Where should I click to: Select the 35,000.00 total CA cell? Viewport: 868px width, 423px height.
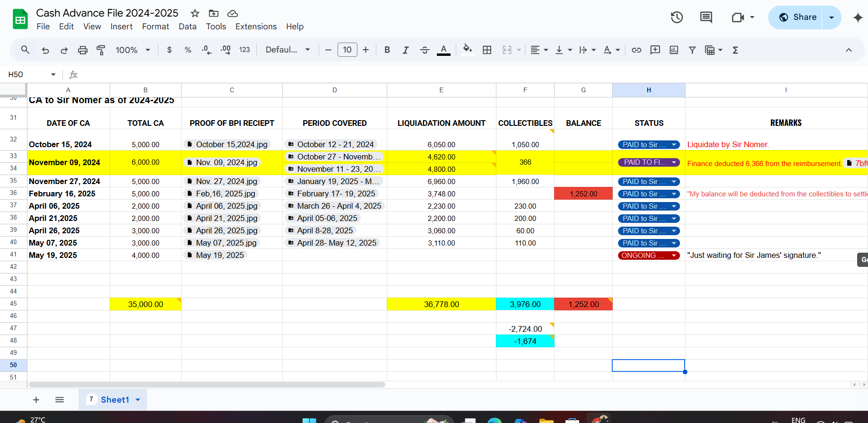click(146, 304)
